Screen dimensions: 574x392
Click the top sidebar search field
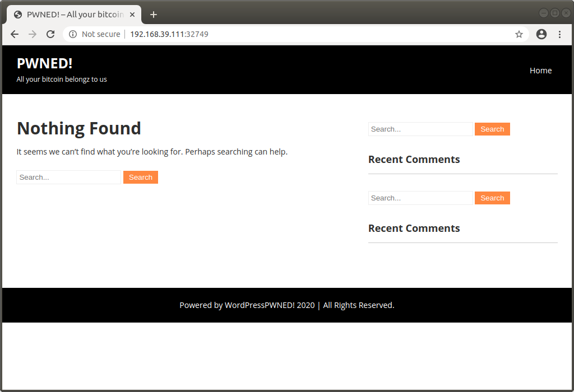(419, 129)
